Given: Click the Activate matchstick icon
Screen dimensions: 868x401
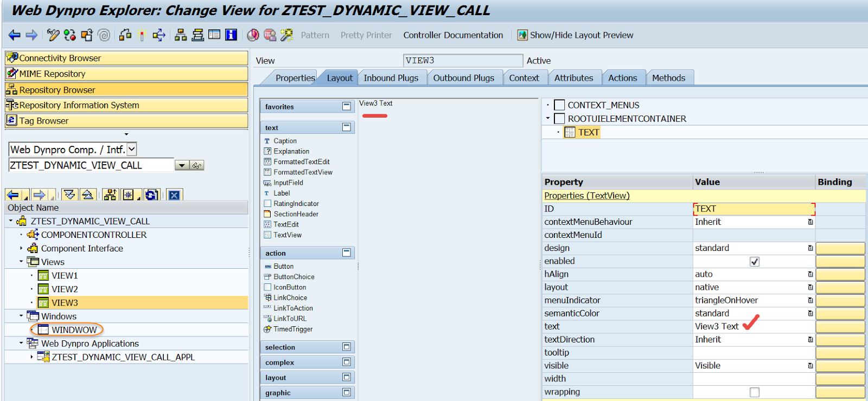Looking at the screenshot, I should coord(142,35).
